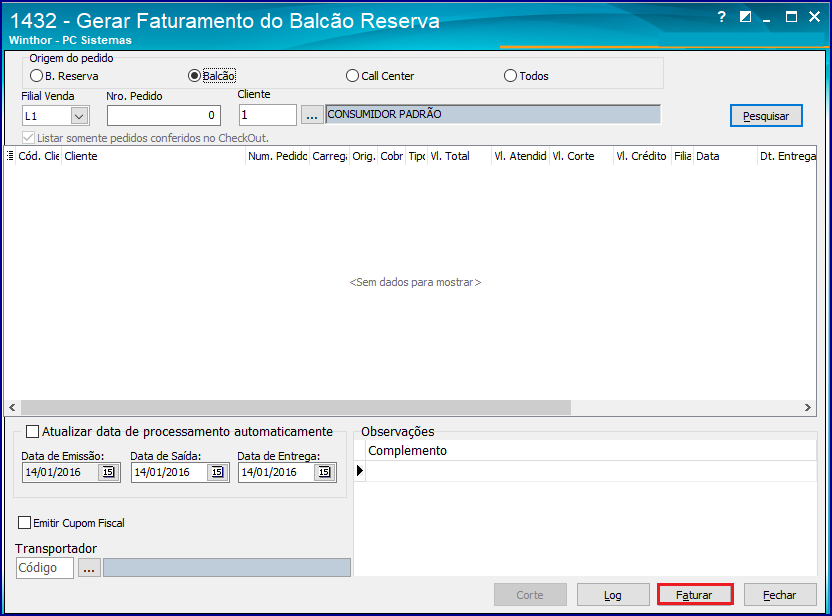Image resolution: width=832 pixels, height=616 pixels.
Task: Open the help question mark icon
Action: pyautogui.click(x=721, y=17)
